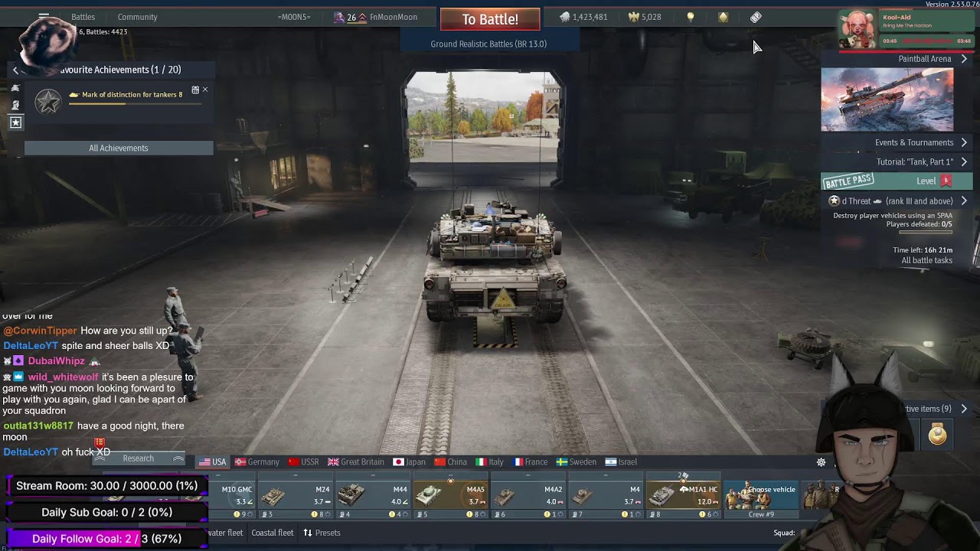Remove Mark of distinction for tankers 8
The height and width of the screenshot is (551, 980).
pyautogui.click(x=205, y=90)
